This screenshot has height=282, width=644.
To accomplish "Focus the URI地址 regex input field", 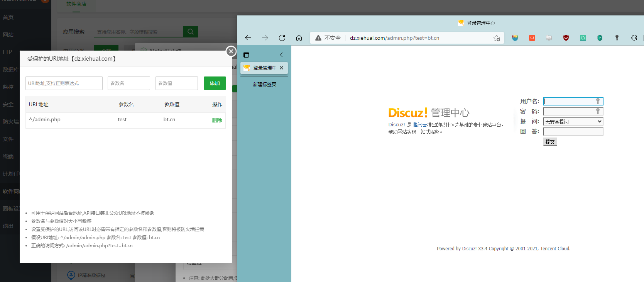I will 64,83.
